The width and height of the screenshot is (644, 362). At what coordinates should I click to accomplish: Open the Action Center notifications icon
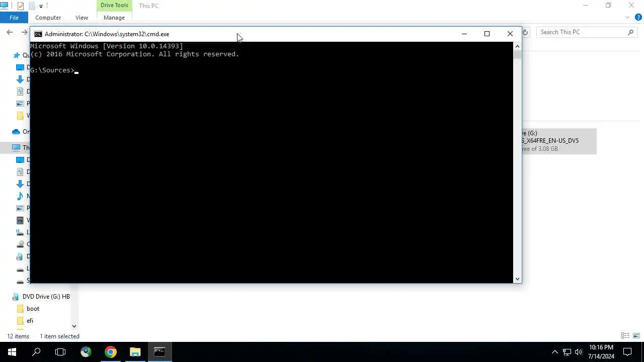[x=627, y=352]
